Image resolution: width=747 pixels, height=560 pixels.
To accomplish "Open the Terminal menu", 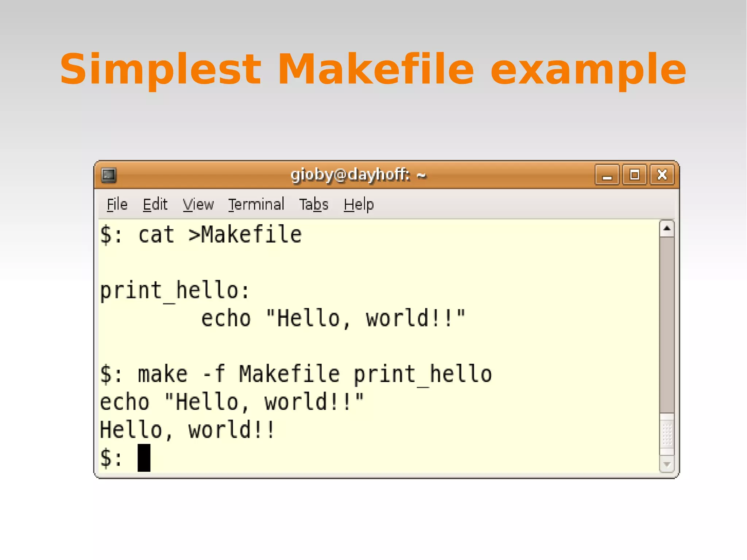I will (x=256, y=204).
